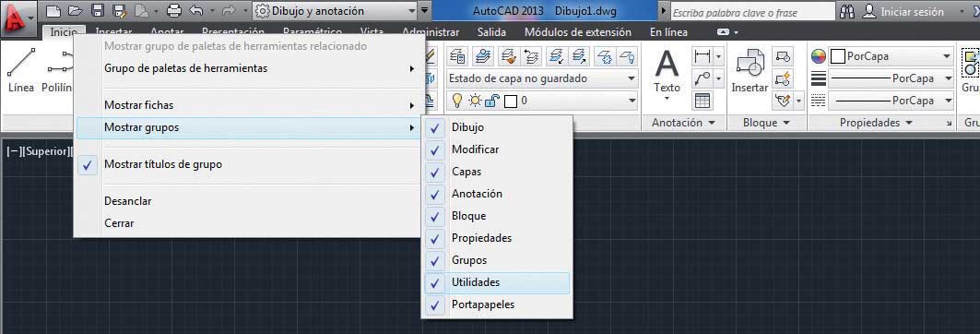Viewport: 980px width, 334px height.
Task: Open dimension type dropdown arrow
Action: [718, 56]
